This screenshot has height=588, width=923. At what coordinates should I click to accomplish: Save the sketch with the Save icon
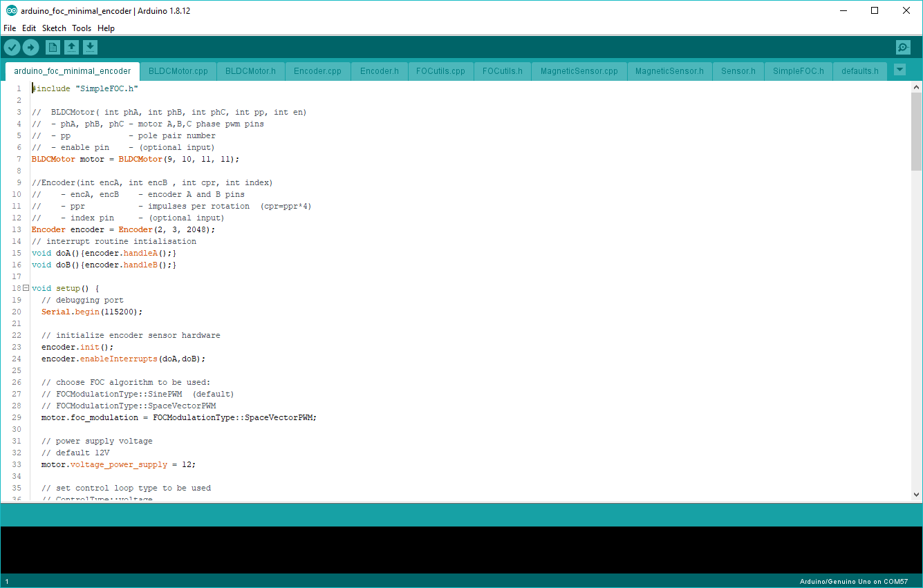pos(91,47)
